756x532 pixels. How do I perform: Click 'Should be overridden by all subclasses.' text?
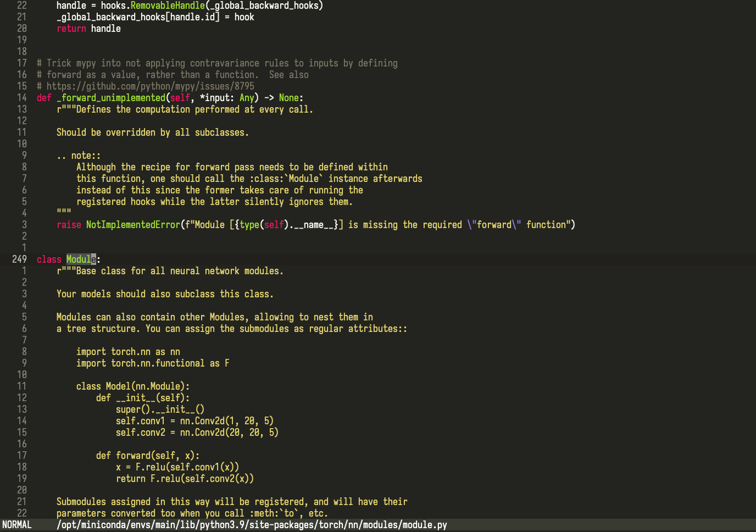coord(153,132)
